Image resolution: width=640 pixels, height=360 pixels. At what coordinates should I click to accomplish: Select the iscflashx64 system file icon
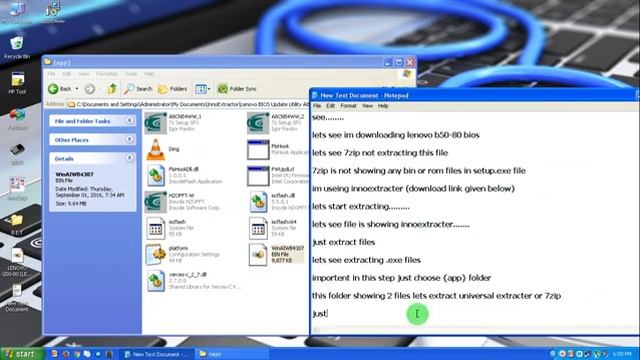click(258, 228)
